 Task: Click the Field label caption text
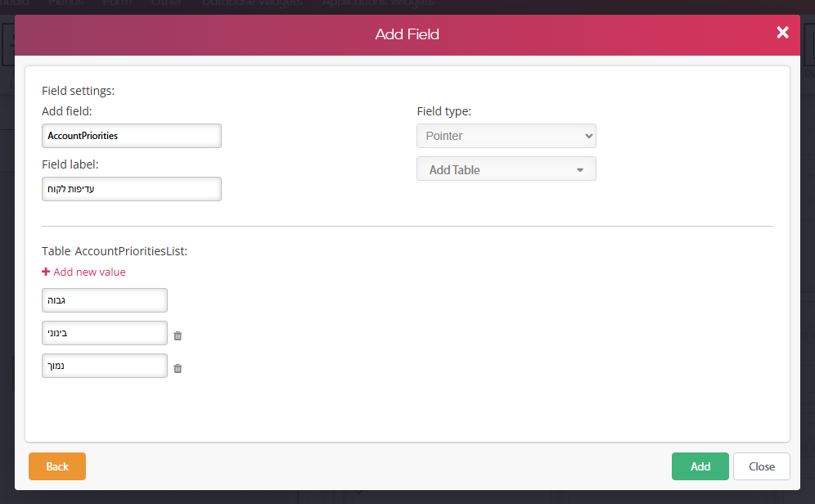click(x=70, y=164)
